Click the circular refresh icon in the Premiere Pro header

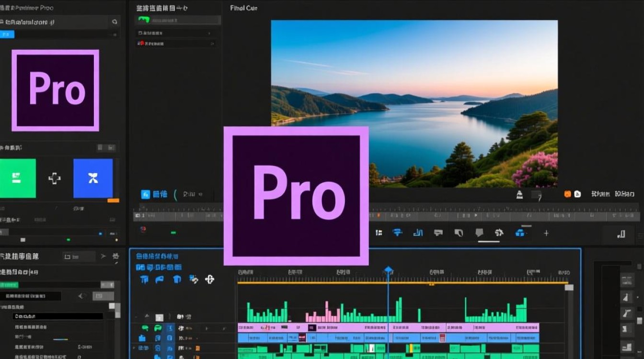115,22
